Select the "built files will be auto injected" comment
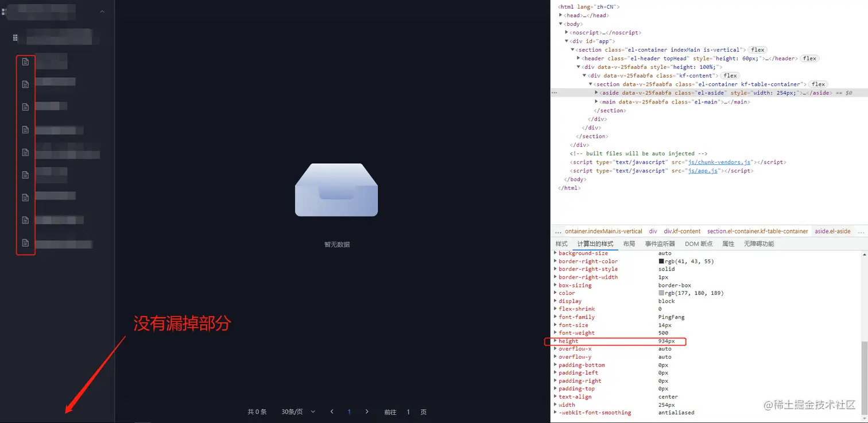868x423 pixels. (x=638, y=154)
